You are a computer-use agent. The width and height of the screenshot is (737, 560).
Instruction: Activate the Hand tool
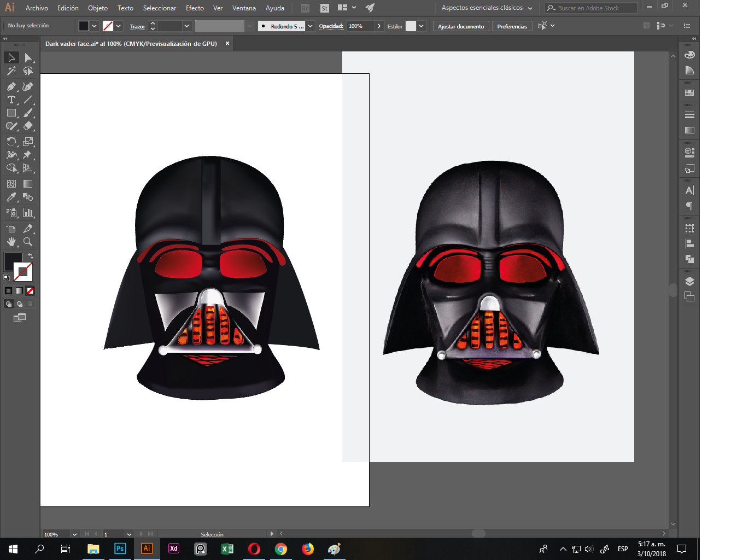(x=11, y=242)
